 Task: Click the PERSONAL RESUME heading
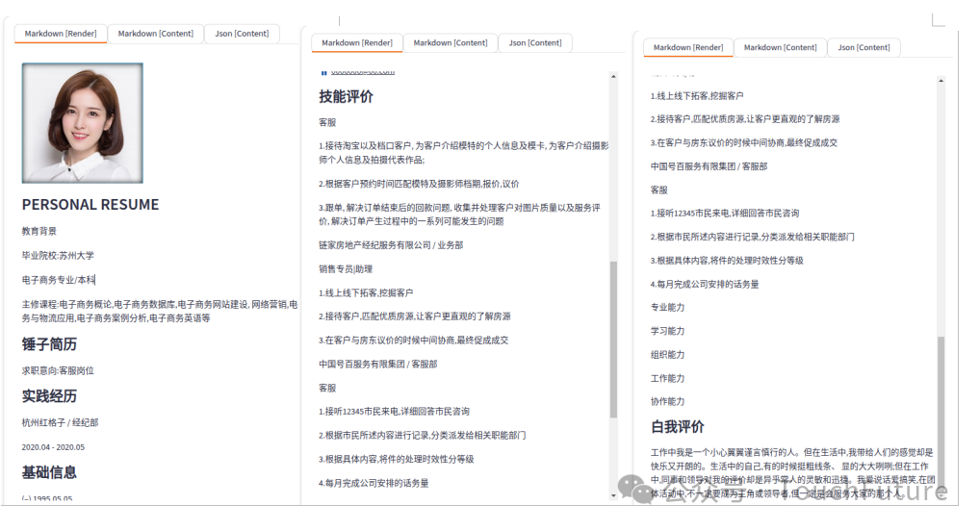coord(90,204)
